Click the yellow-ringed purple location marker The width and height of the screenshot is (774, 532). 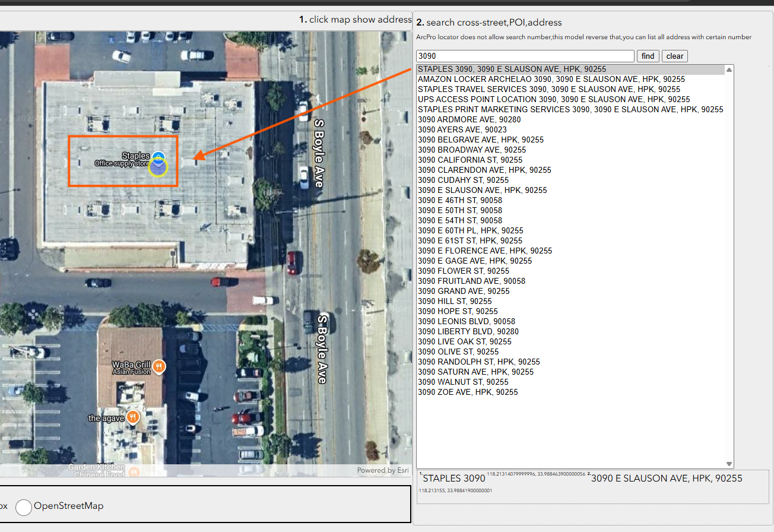tap(158, 168)
